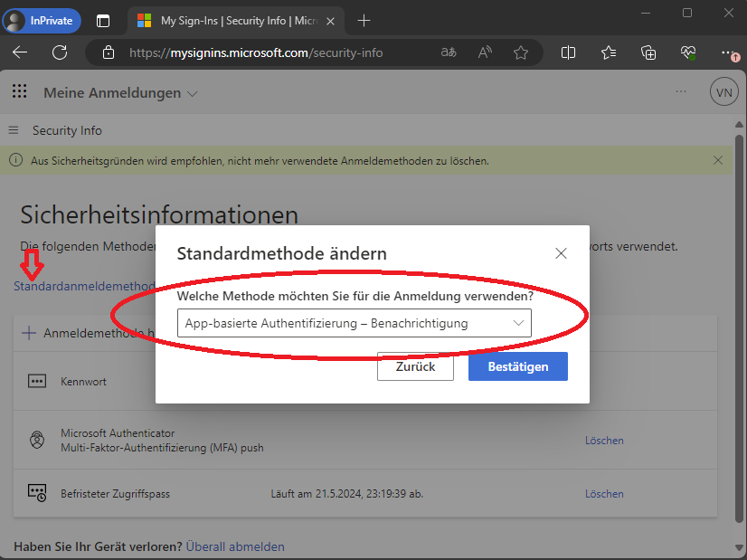Close the Standardmethode ändern dialog
This screenshot has height=560, width=747.
tap(561, 253)
